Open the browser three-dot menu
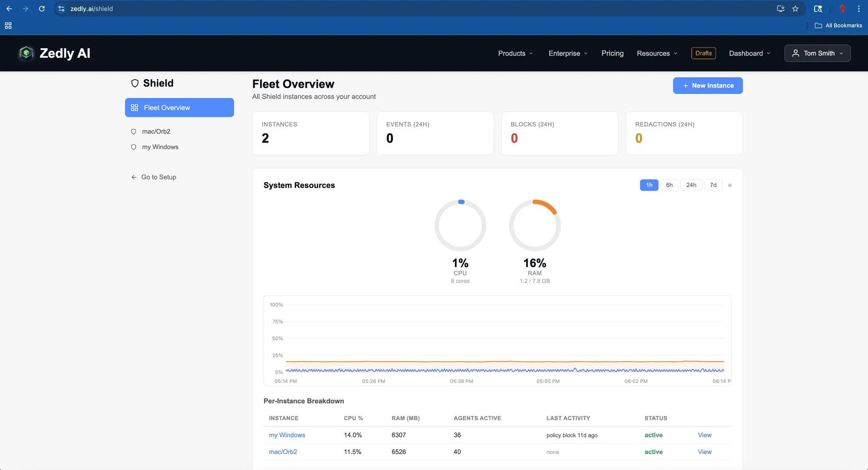This screenshot has width=868, height=470. (859, 8)
